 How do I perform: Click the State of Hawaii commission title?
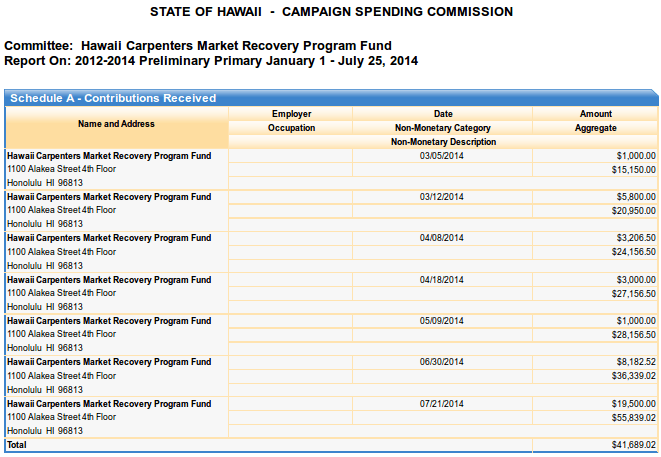pyautogui.click(x=331, y=12)
